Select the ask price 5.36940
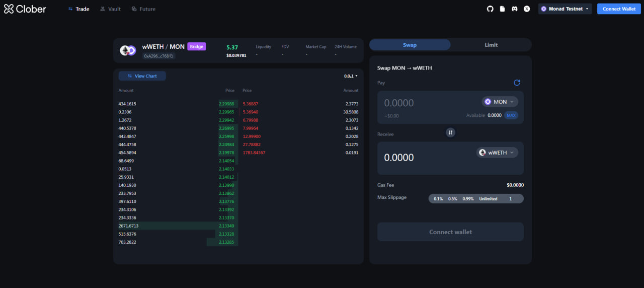 (250, 112)
